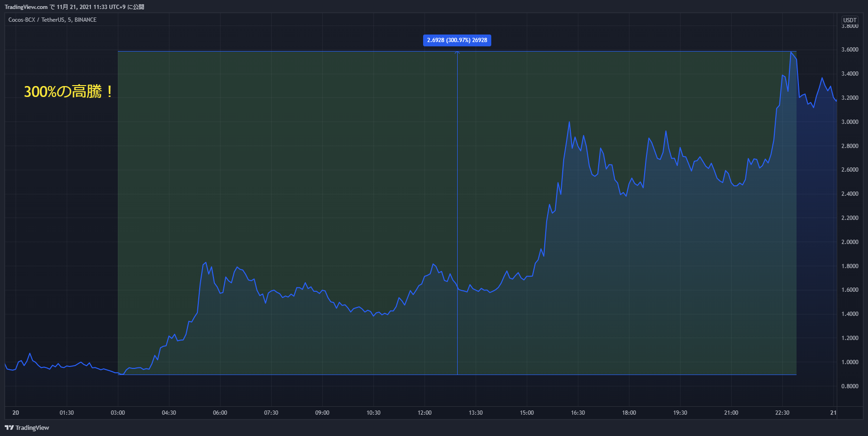Click the 2.2000 price axis label

[x=850, y=218]
